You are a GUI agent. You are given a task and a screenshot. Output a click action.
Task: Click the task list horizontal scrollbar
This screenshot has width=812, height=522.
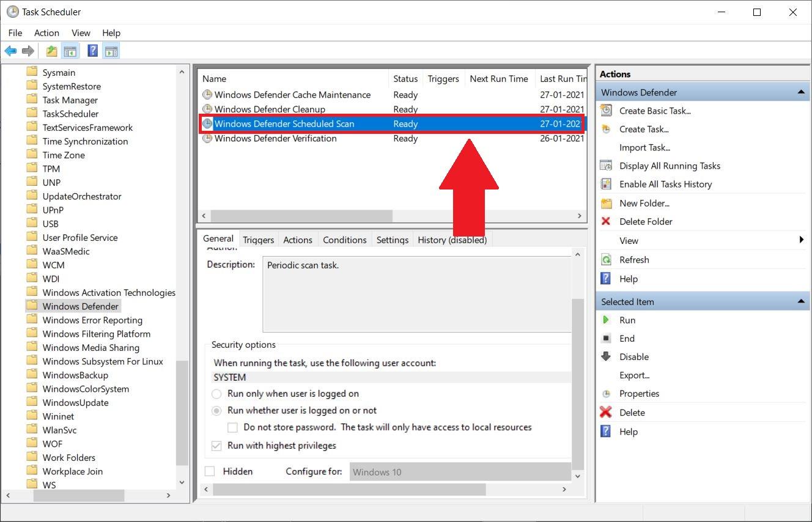(x=301, y=216)
